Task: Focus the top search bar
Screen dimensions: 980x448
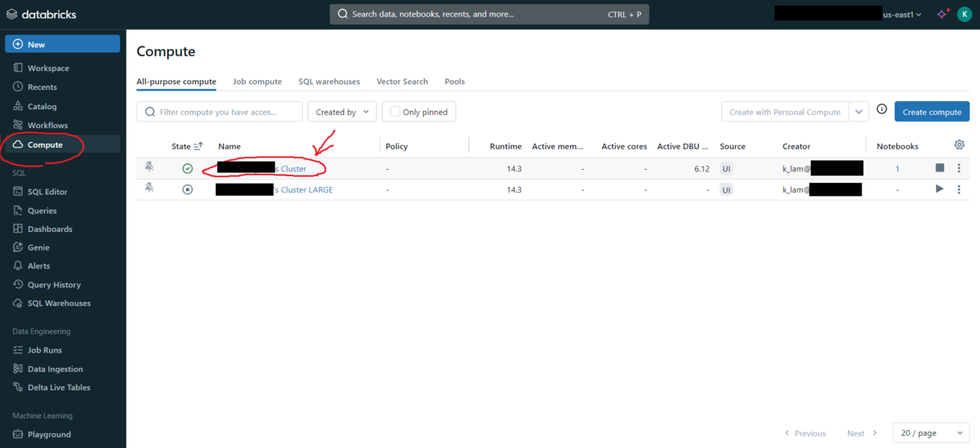Action: point(489,14)
